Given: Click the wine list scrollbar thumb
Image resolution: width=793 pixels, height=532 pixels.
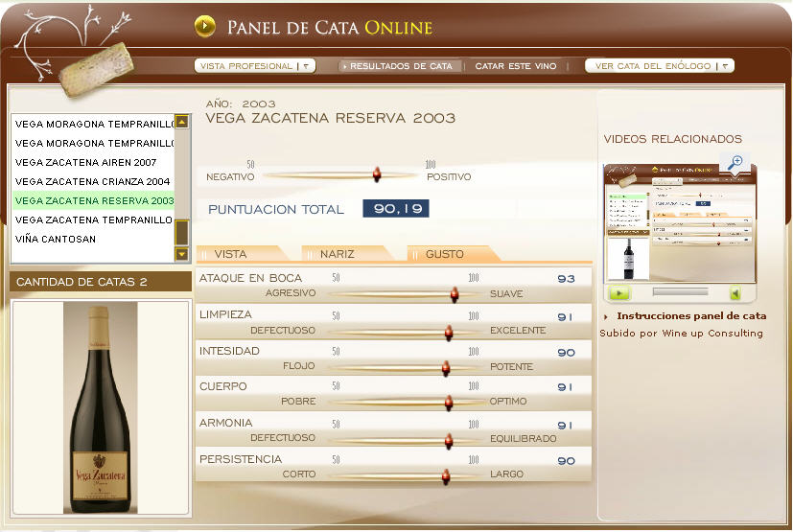Looking at the screenshot, I should pyautogui.click(x=181, y=233).
